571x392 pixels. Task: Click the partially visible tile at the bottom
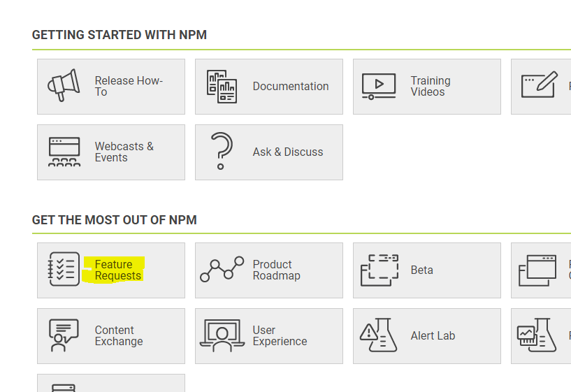tap(111, 383)
